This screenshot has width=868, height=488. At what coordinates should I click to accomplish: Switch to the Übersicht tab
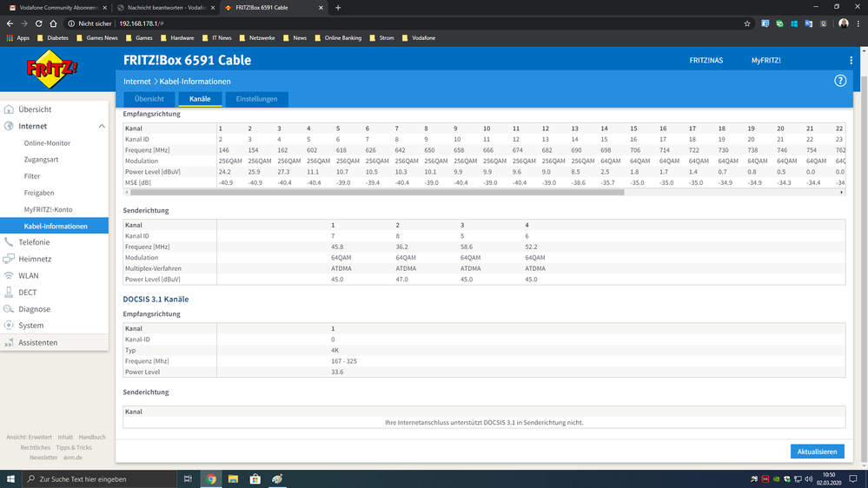149,99
